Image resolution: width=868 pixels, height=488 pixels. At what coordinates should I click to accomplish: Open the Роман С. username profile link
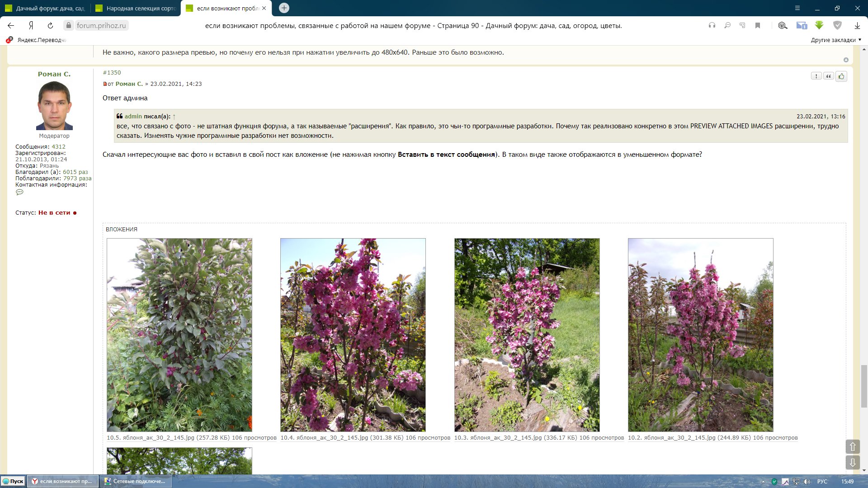[x=54, y=74]
